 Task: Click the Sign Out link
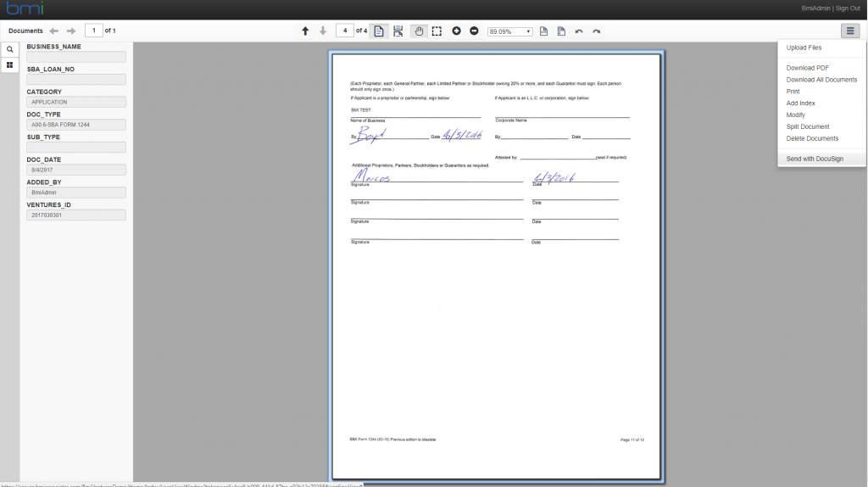coord(848,8)
